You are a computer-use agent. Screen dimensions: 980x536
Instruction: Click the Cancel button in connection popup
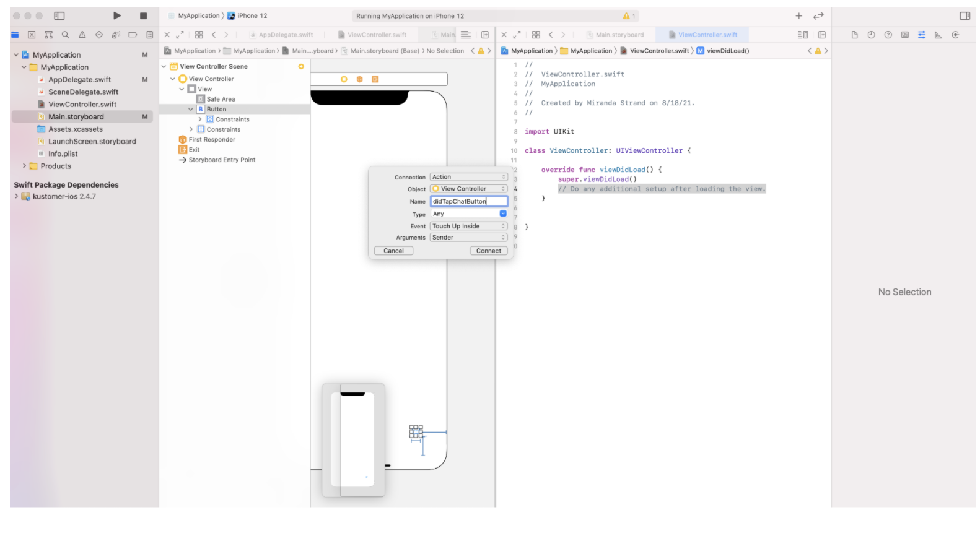tap(393, 251)
